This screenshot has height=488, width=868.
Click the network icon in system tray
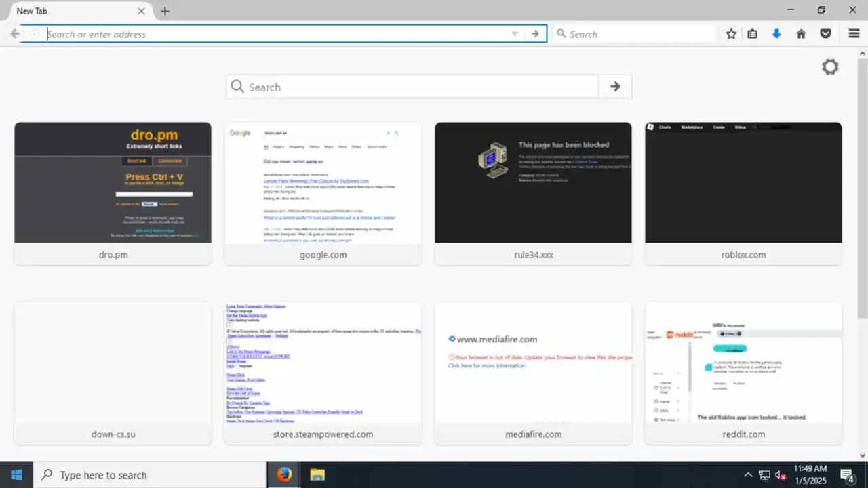[x=764, y=474]
